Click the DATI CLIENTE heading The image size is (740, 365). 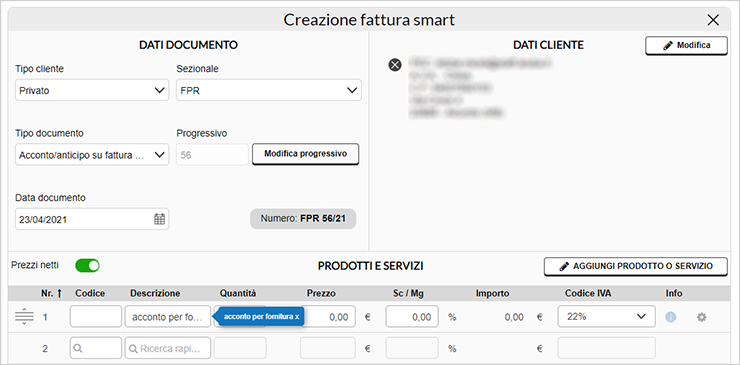click(x=548, y=45)
